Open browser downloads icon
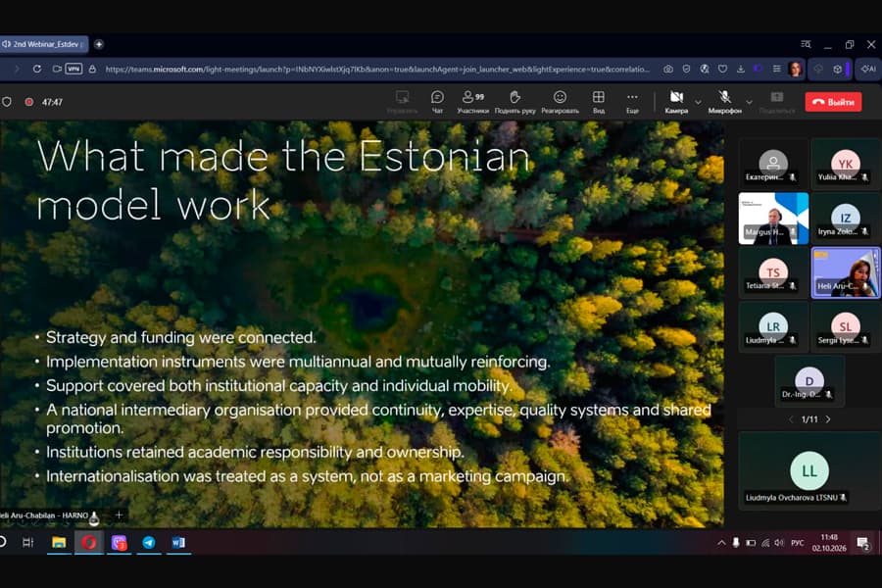Image resolution: width=882 pixels, height=588 pixels. [741, 69]
